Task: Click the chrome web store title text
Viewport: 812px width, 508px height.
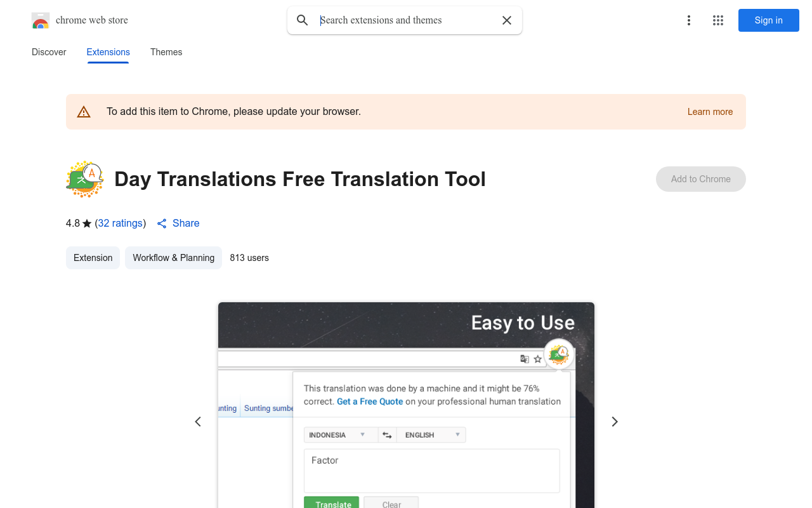Action: pos(92,20)
